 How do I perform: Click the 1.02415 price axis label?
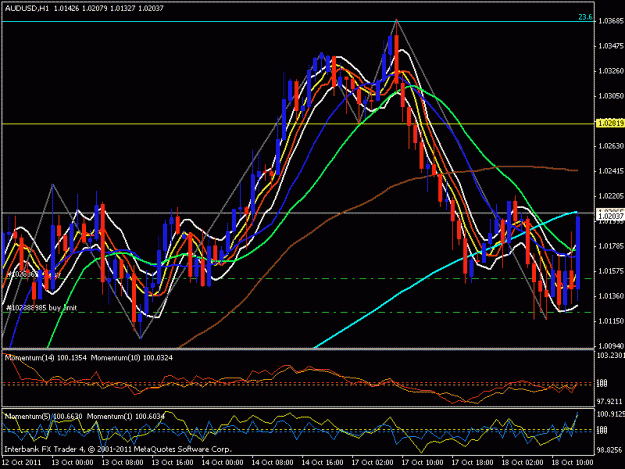pyautogui.click(x=611, y=171)
